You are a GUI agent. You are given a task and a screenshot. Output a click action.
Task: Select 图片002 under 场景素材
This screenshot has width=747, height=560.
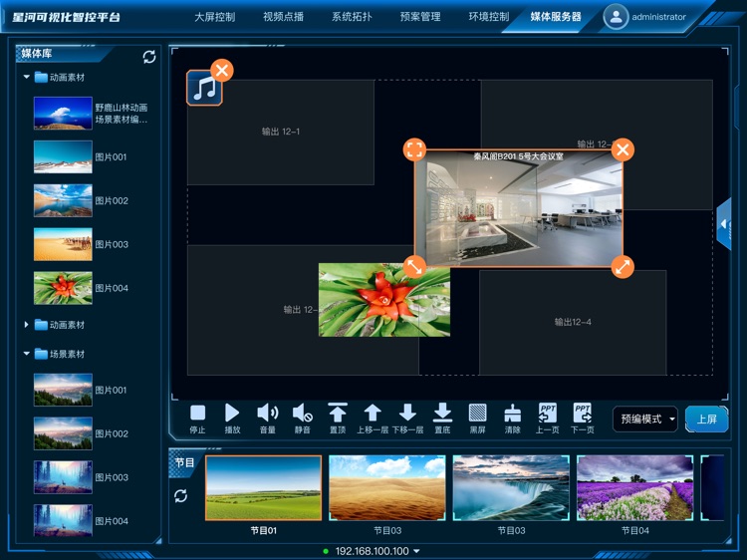63,433
